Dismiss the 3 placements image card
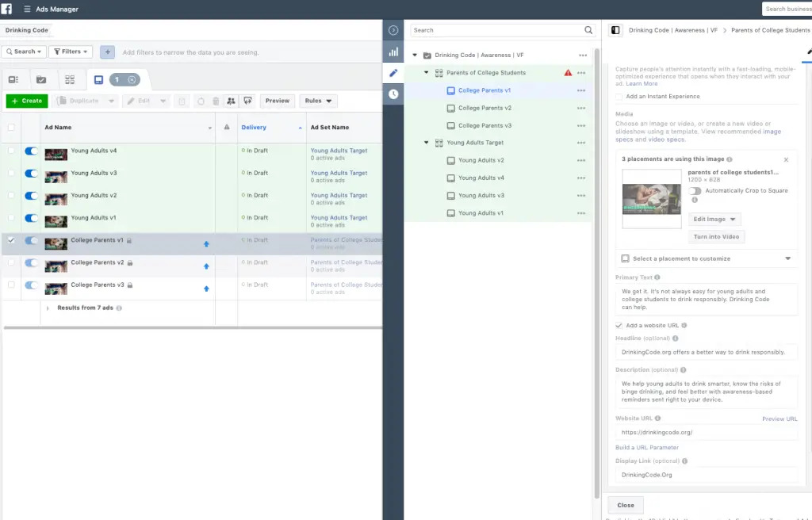The width and height of the screenshot is (812, 520). (786, 159)
